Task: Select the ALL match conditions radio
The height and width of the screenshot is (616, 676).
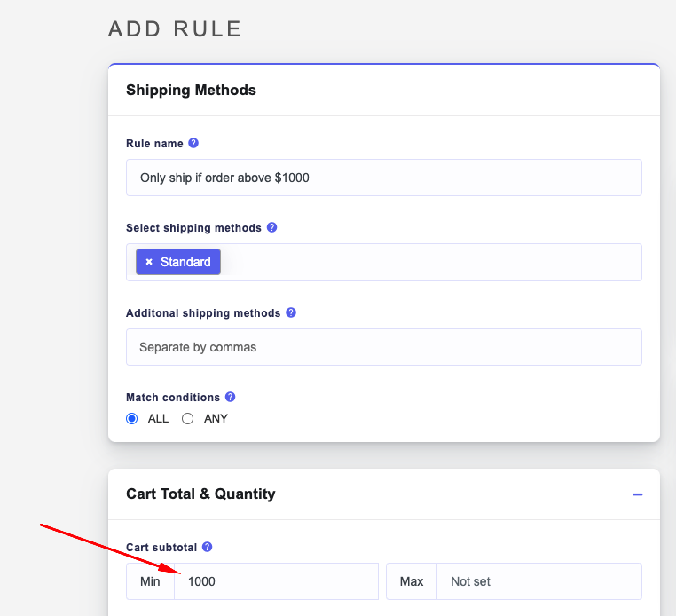Action: 132,418
